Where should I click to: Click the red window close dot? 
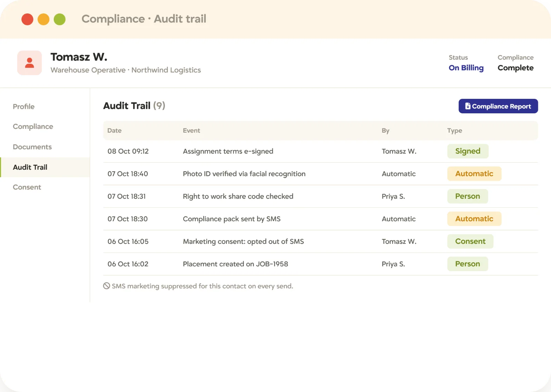(x=27, y=19)
